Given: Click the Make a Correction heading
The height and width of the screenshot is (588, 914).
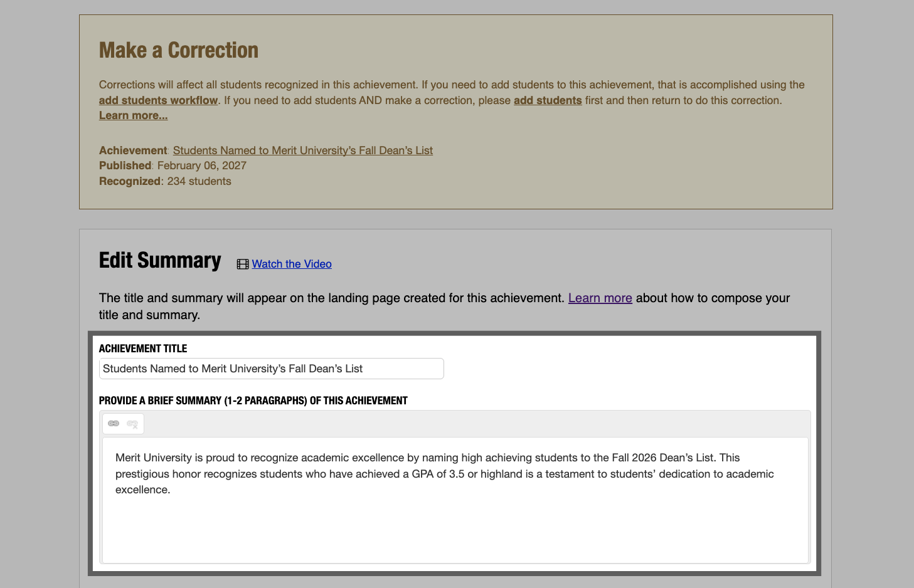Looking at the screenshot, I should (178, 50).
